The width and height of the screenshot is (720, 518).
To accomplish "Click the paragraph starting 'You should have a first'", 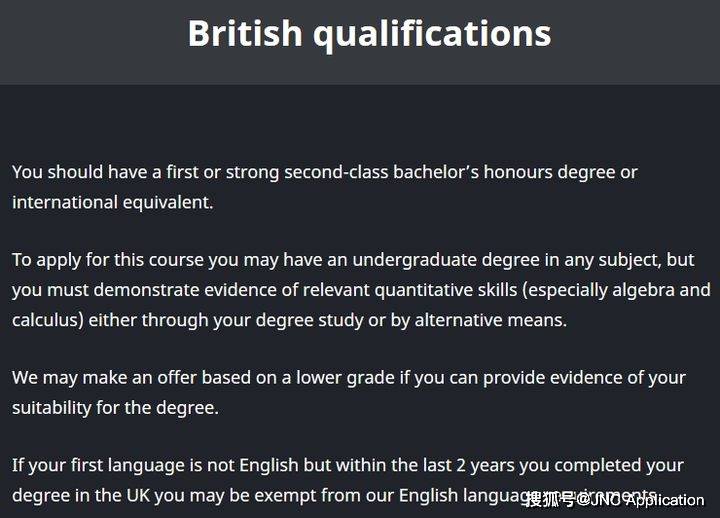I will click(x=325, y=187).
